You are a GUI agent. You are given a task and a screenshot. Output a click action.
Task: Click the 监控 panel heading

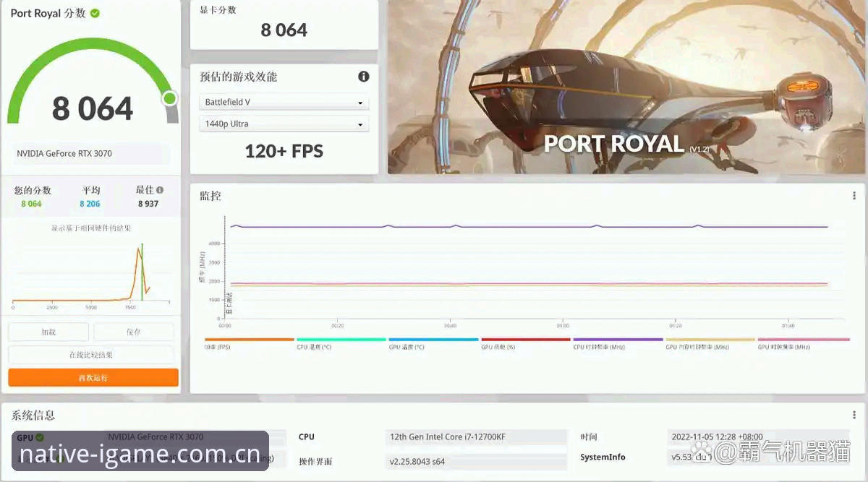pyautogui.click(x=210, y=196)
